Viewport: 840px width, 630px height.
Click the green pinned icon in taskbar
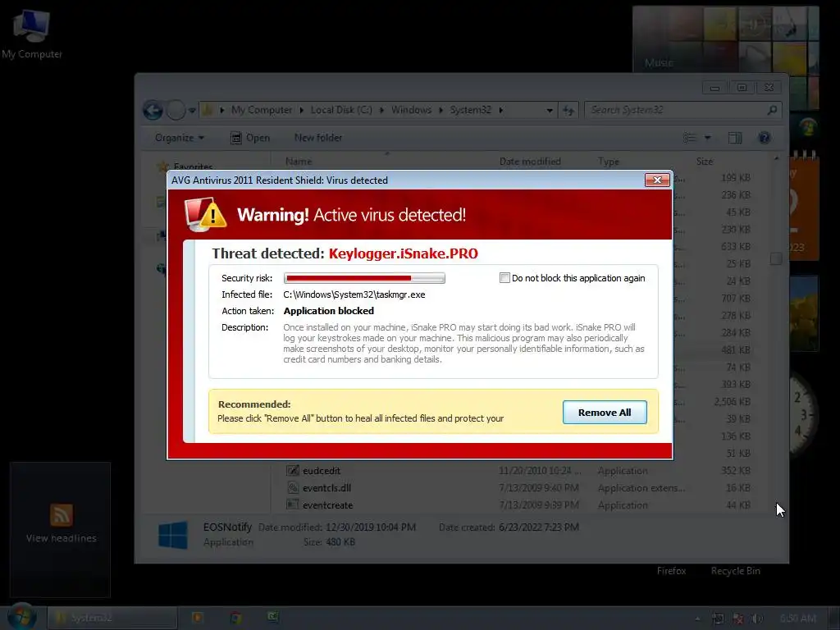(273, 617)
